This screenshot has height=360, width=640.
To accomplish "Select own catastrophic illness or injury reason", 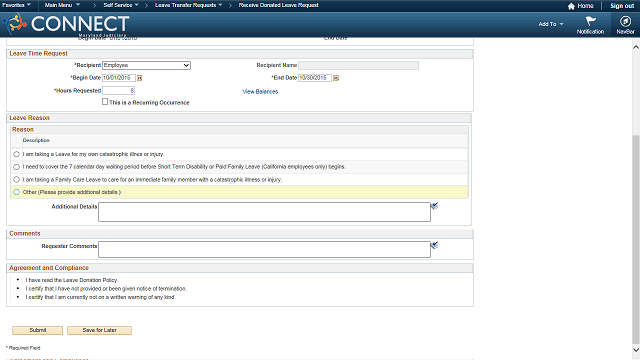I will (x=16, y=154).
